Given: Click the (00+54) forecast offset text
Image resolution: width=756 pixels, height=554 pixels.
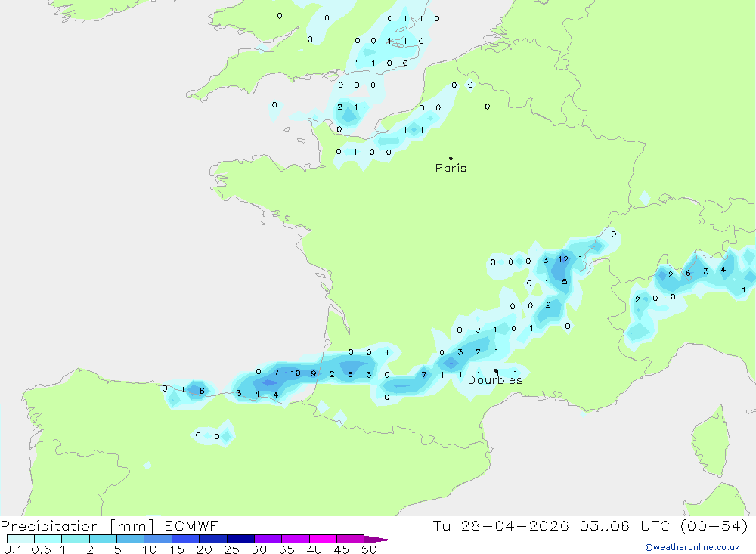Looking at the screenshot, I should tap(714, 525).
